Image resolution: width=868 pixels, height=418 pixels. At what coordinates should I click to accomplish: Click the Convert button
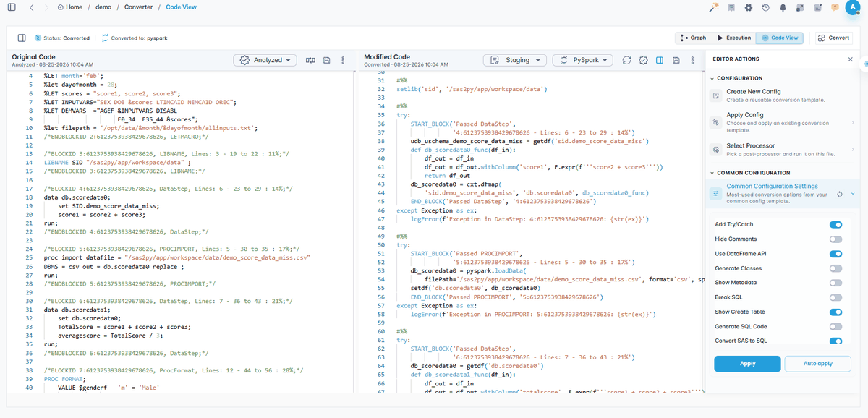(834, 38)
